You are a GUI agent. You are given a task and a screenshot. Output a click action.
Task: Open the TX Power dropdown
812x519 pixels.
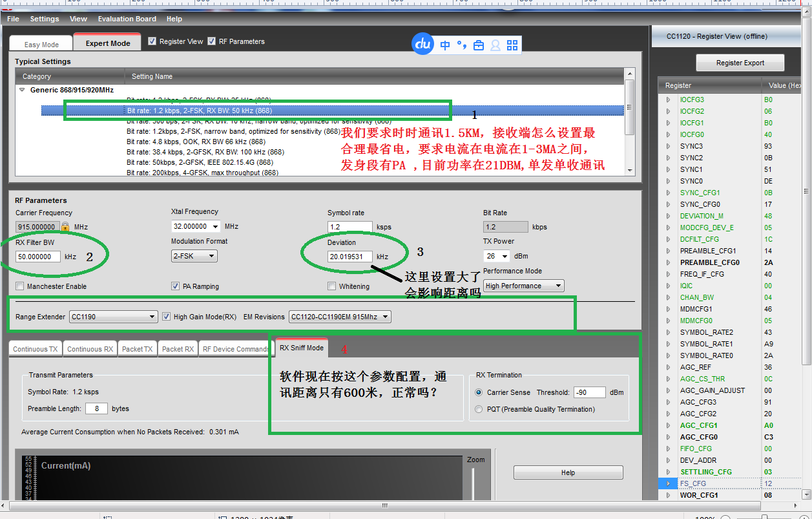click(505, 257)
